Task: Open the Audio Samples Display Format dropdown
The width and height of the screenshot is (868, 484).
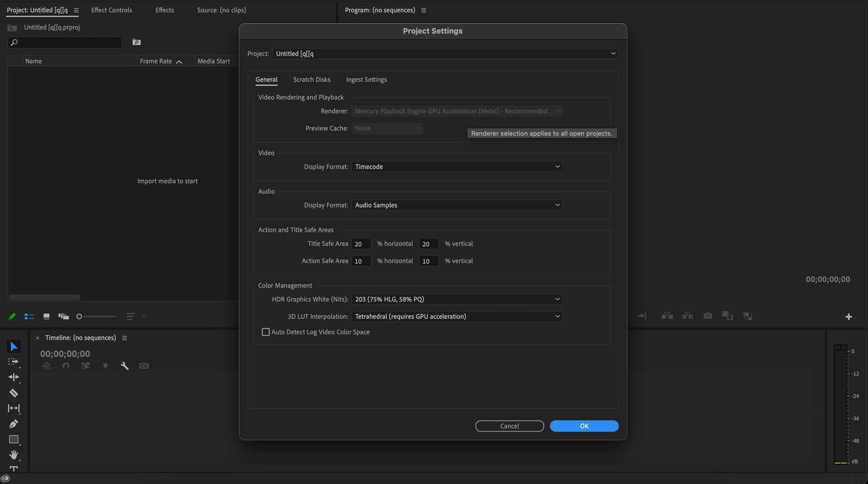Action: coord(457,205)
